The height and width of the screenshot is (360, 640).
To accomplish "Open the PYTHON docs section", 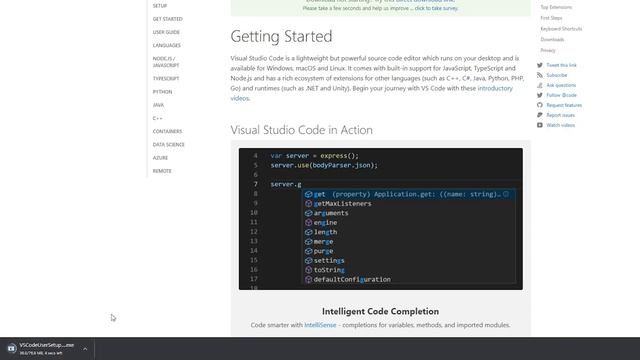I will click(x=162, y=92).
